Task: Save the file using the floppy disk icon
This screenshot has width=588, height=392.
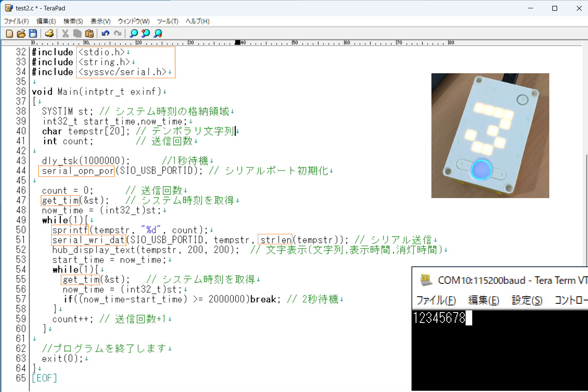Action: (33, 34)
